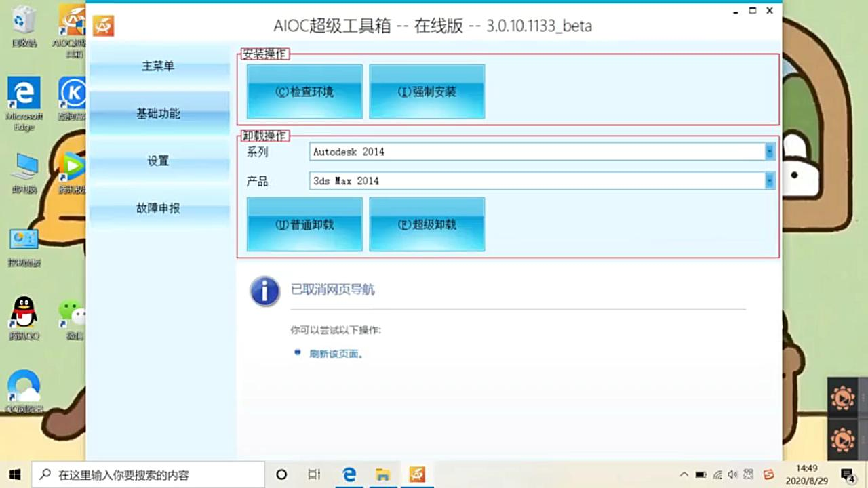The height and width of the screenshot is (488, 868).
Task: Open the notification center icon
Action: click(x=848, y=474)
